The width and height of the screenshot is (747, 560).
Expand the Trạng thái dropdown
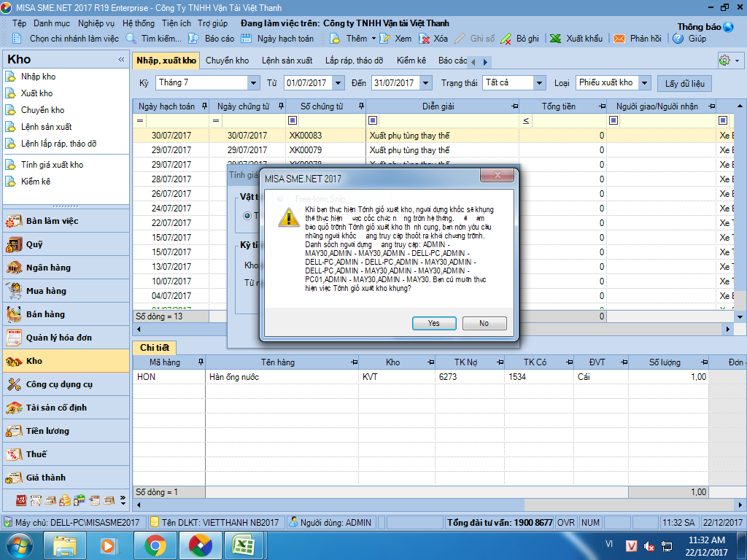click(x=539, y=83)
